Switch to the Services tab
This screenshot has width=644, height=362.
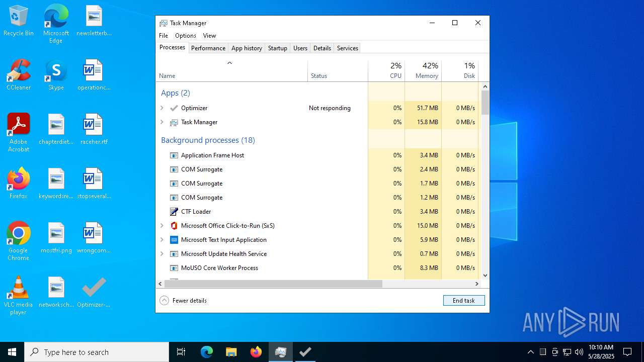(x=348, y=48)
